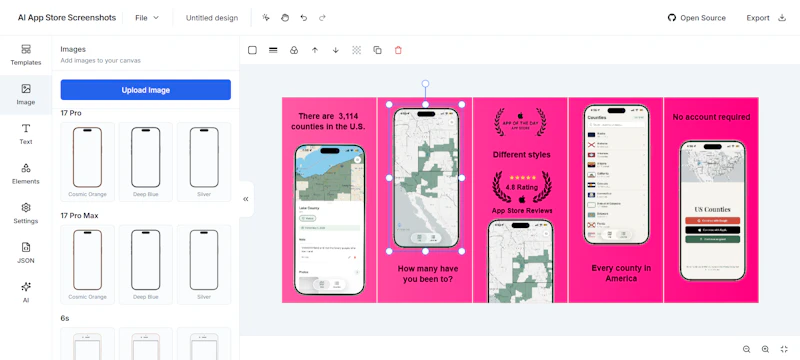This screenshot has height=360, width=800.
Task: Select 'App Store Reviews' text
Action: click(x=522, y=211)
